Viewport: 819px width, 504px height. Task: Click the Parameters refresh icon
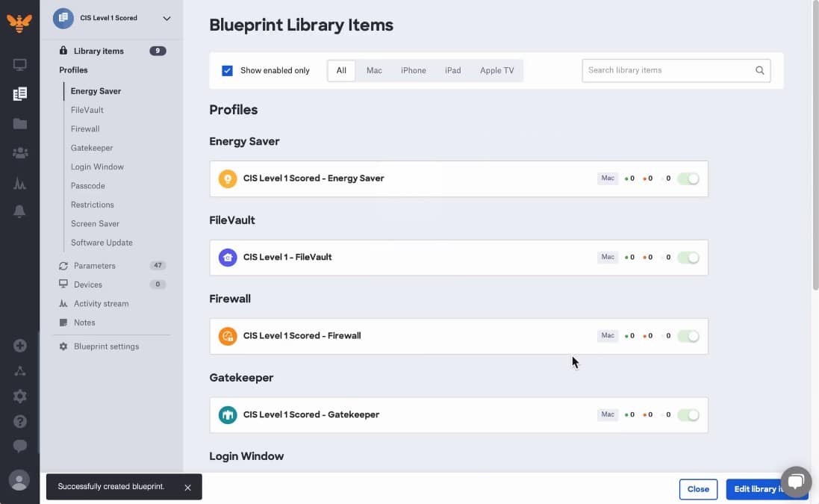[63, 266]
